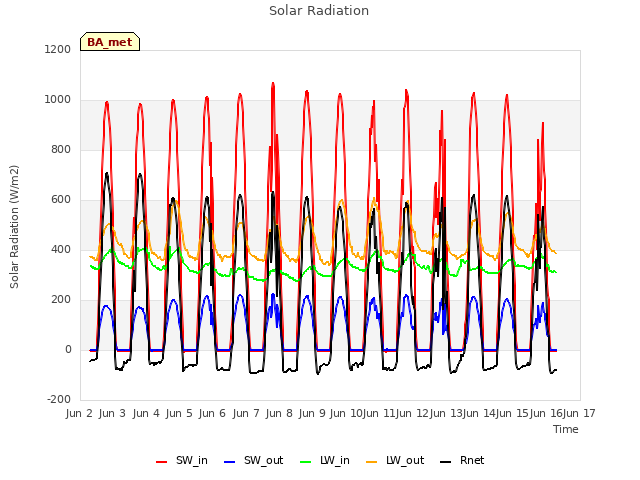Toggle the Rnet legend entry

click(x=462, y=460)
